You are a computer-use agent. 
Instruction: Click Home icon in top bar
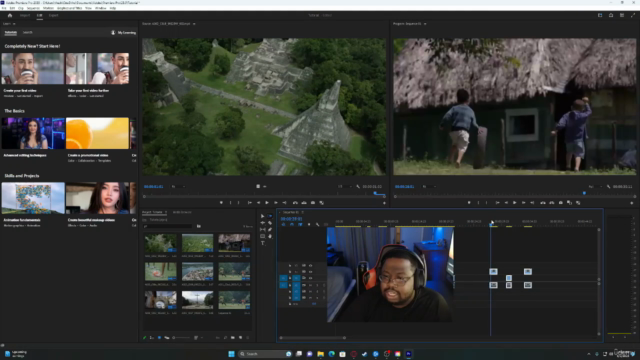point(10,16)
